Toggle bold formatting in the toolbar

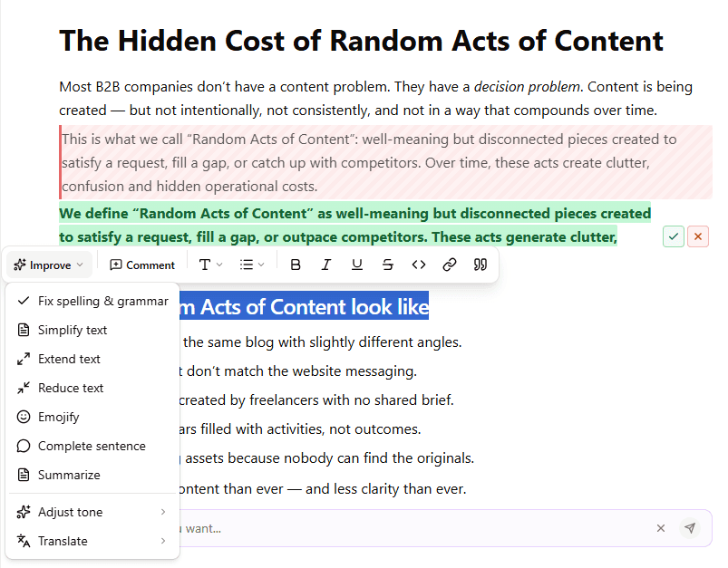296,265
